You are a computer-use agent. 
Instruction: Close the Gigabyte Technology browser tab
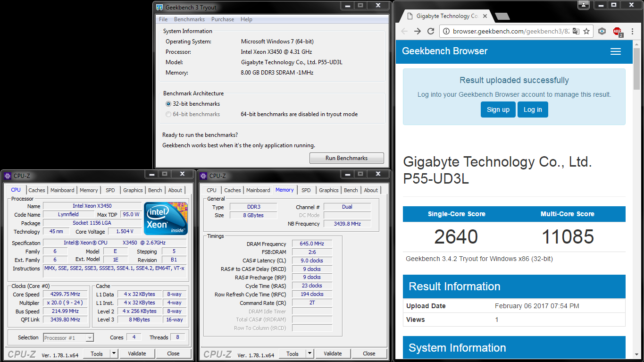[x=485, y=16]
